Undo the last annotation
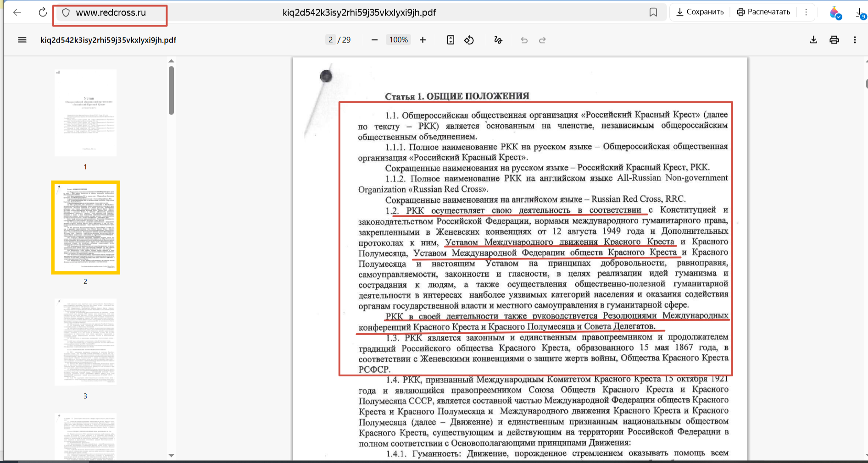The width and height of the screenshot is (868, 463). pyautogui.click(x=524, y=40)
